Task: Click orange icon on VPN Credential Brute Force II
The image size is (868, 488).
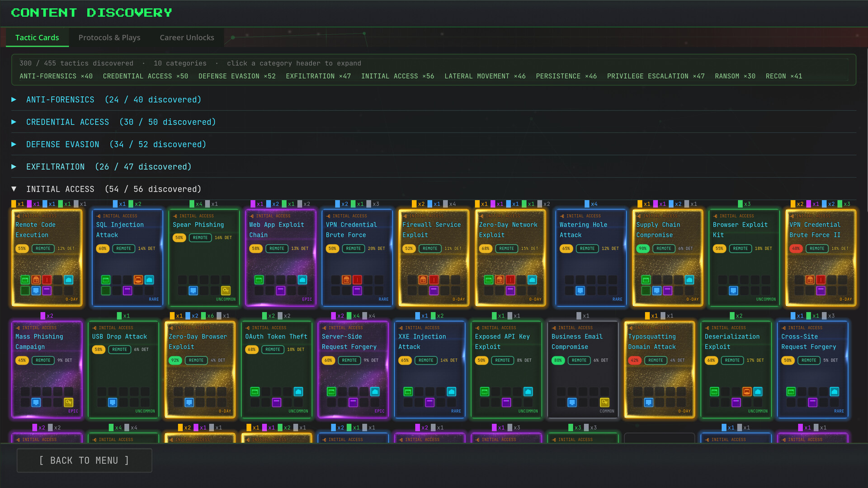Action: pos(810,280)
